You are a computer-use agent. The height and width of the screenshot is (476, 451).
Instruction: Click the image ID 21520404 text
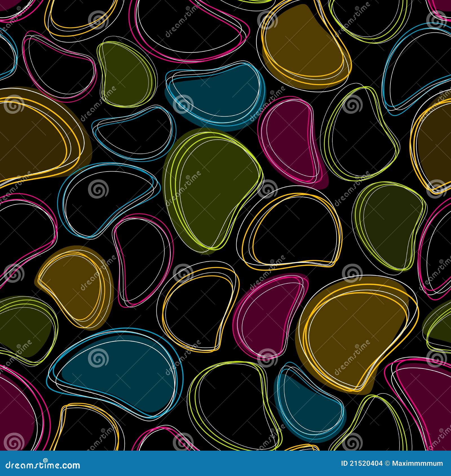coord(362,463)
